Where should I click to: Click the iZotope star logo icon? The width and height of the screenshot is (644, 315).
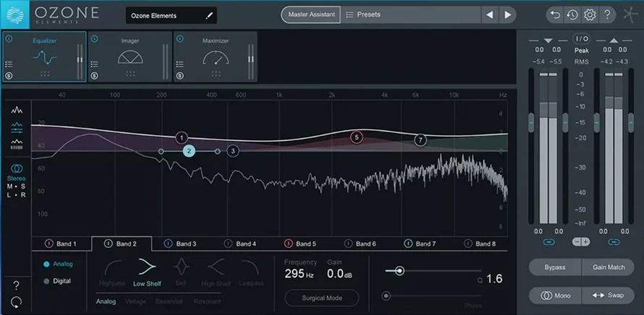[630, 15]
